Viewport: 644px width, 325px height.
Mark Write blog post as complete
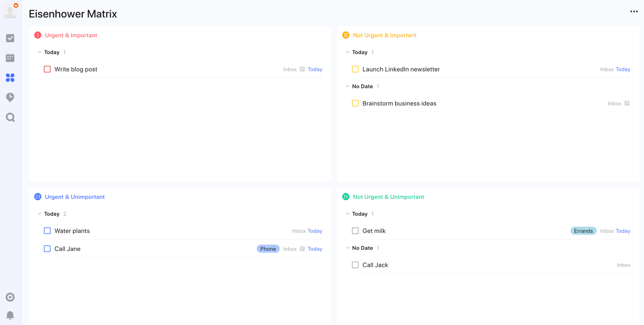[x=47, y=69]
